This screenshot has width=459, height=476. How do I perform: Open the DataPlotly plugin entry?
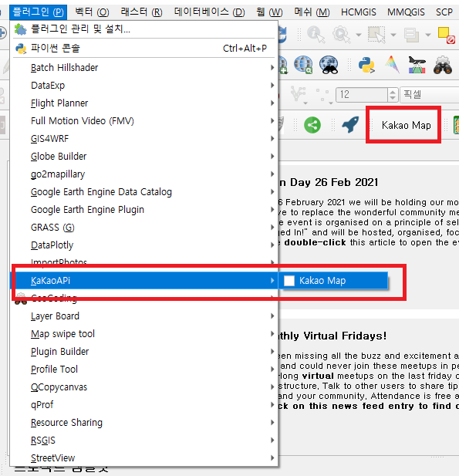[x=144, y=245]
